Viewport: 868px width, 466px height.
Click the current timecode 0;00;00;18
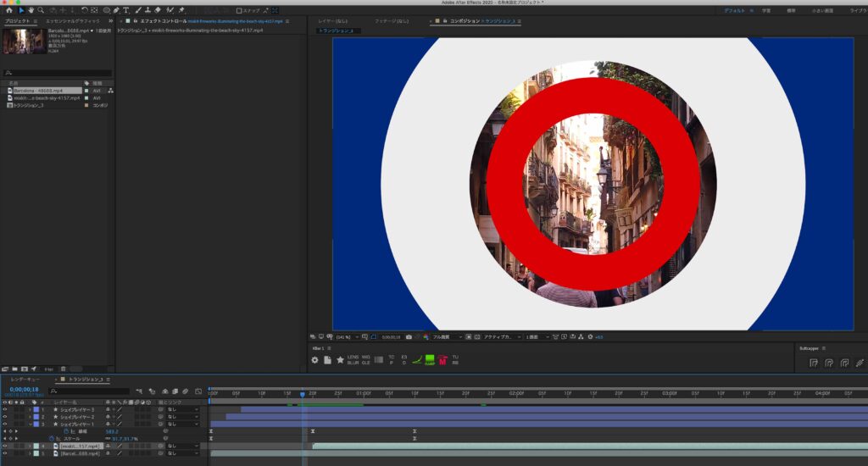coord(25,390)
